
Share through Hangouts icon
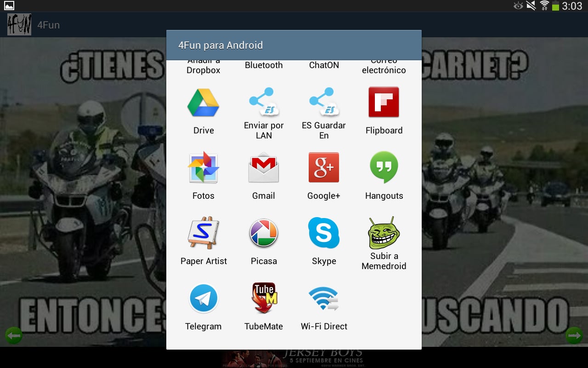[384, 167]
